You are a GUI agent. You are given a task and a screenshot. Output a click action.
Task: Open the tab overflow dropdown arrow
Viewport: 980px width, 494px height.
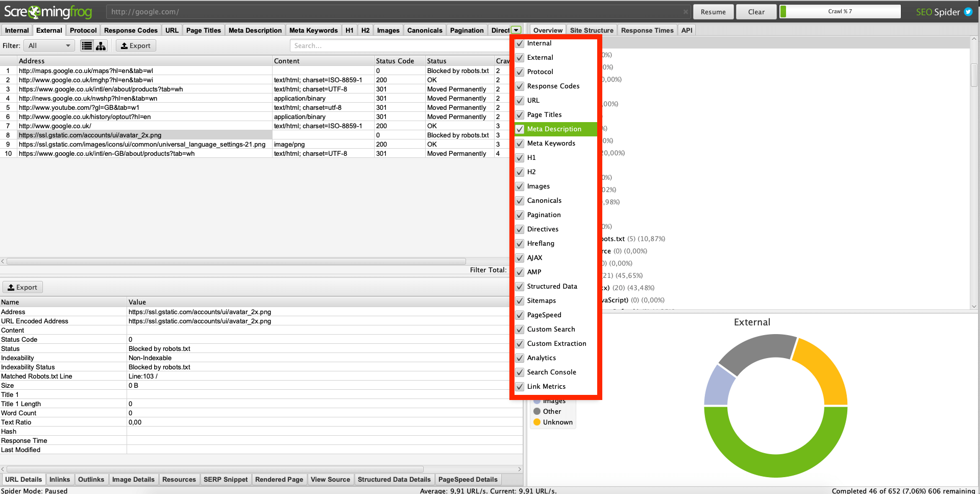coord(516,30)
